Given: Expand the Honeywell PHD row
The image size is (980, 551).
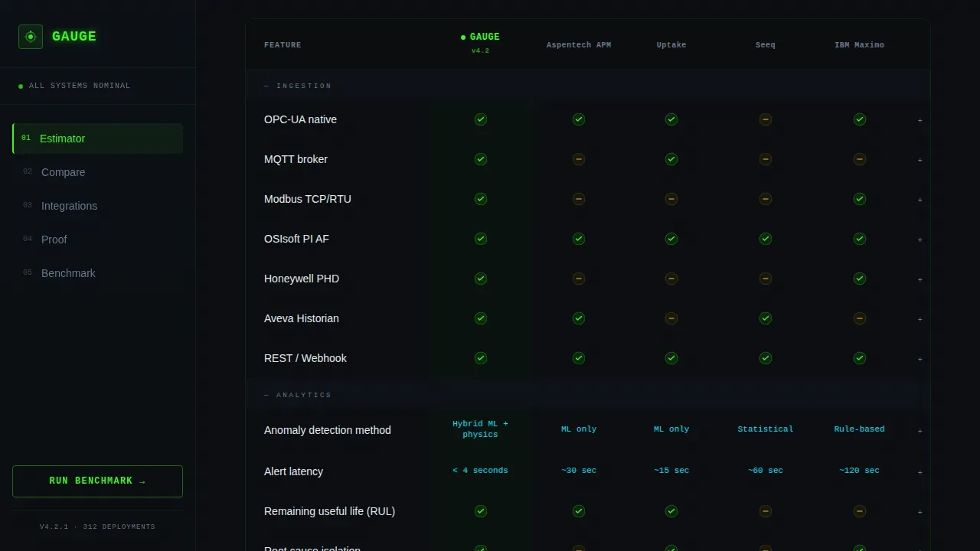Looking at the screenshot, I should pos(920,279).
